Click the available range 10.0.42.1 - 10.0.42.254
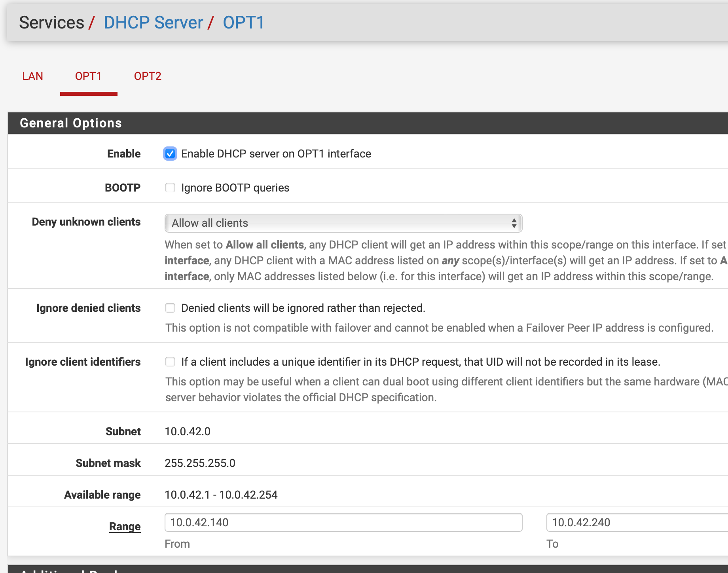Image resolution: width=728 pixels, height=573 pixels. 221,495
